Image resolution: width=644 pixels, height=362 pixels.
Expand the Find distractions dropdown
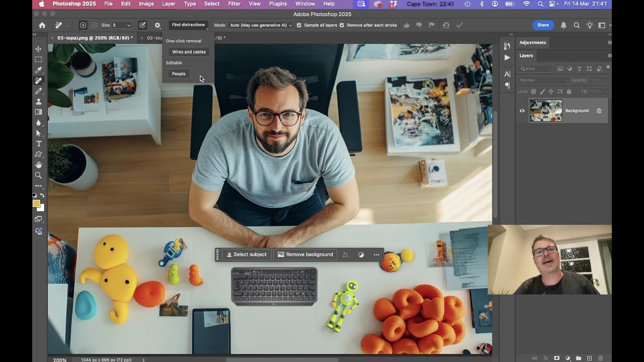pyautogui.click(x=189, y=25)
